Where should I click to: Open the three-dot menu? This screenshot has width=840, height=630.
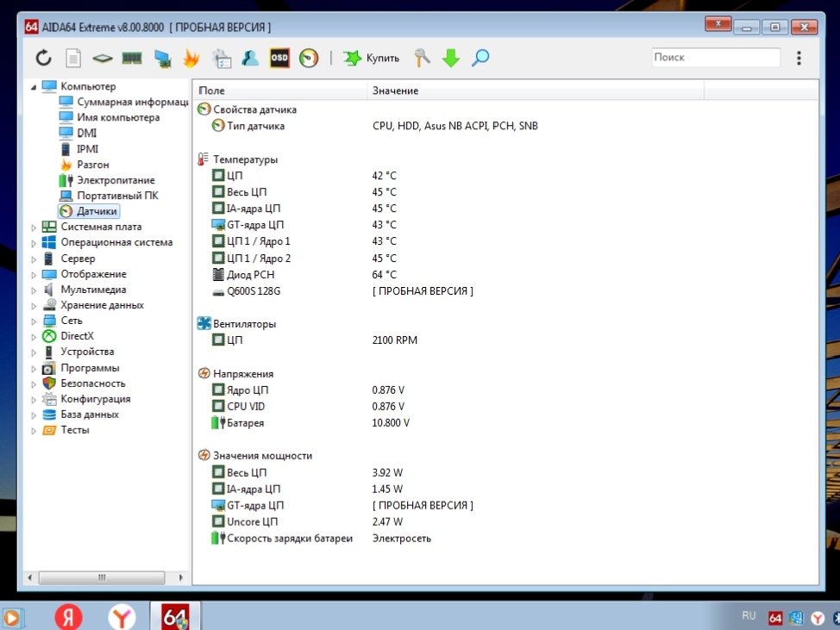tap(799, 58)
